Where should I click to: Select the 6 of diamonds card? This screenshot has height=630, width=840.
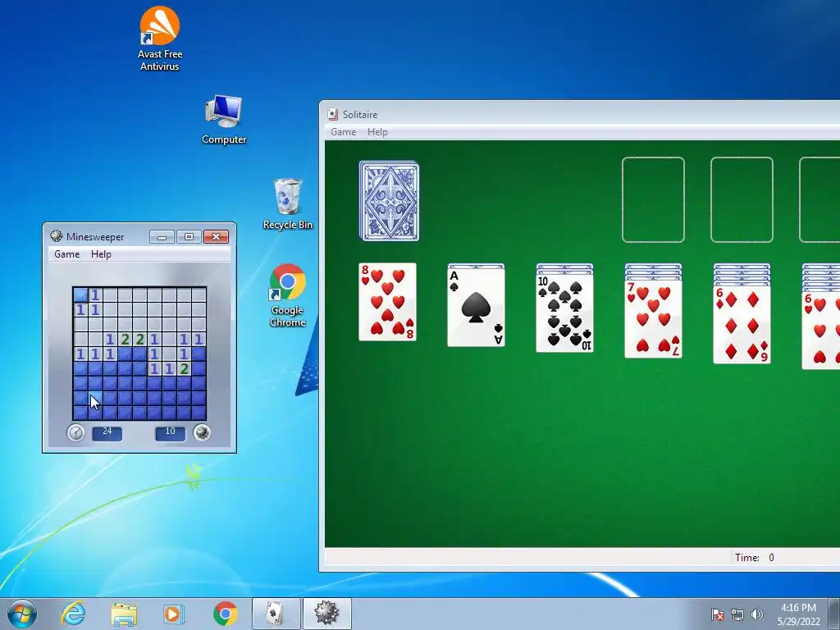pyautogui.click(x=742, y=325)
